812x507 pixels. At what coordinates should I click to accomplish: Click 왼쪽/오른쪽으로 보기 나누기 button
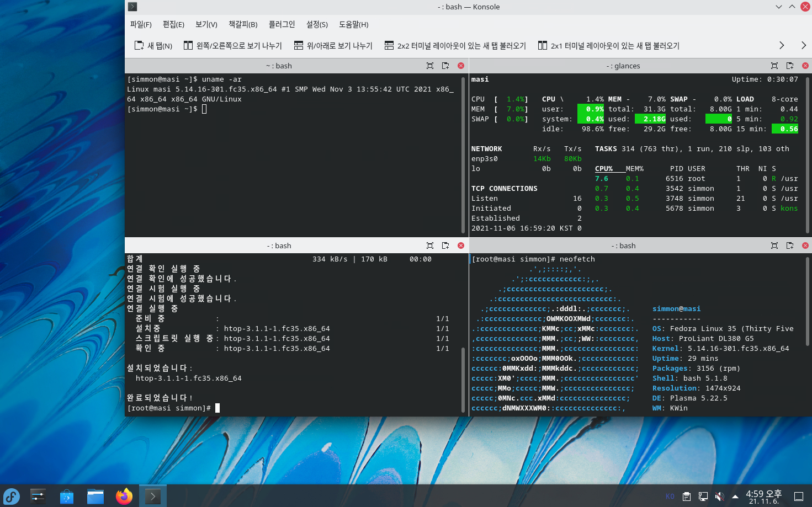232,46
